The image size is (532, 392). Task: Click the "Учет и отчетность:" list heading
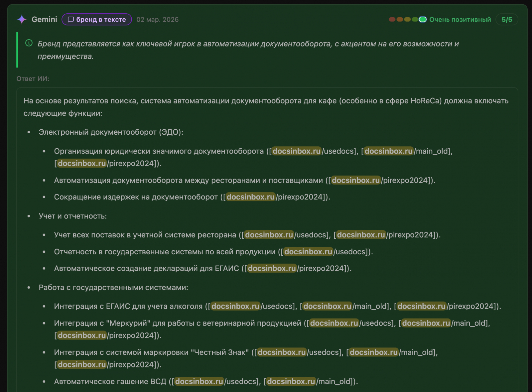(x=72, y=216)
